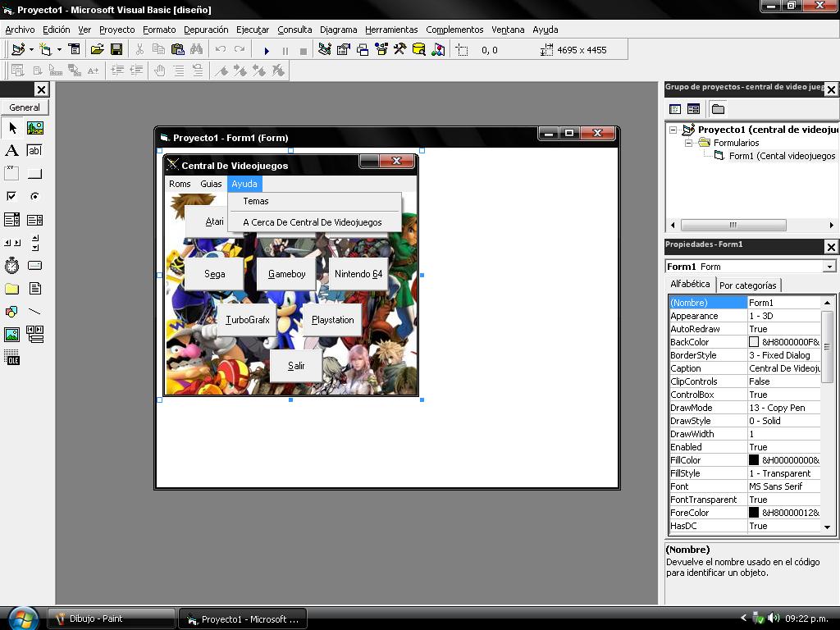The height and width of the screenshot is (630, 840).
Task: Select the Frame control tool
Action: [11, 174]
